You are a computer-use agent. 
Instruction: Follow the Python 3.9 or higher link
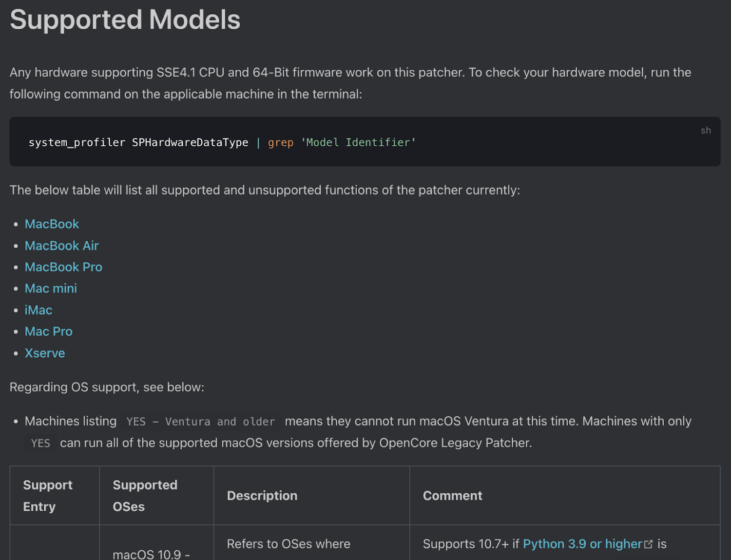tap(582, 544)
